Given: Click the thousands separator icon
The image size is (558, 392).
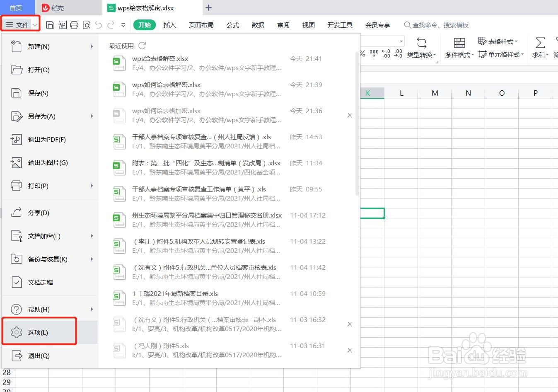Looking at the screenshot, I should tap(374, 53).
